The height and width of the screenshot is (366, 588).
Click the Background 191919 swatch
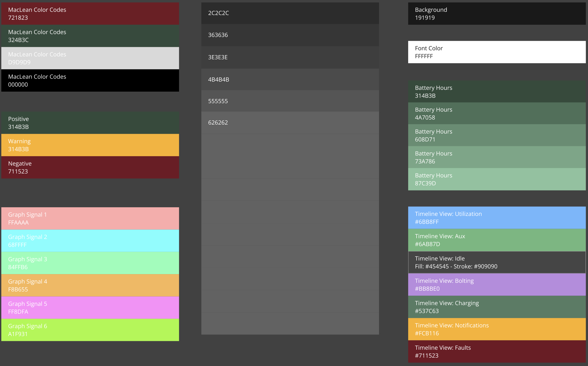point(497,14)
